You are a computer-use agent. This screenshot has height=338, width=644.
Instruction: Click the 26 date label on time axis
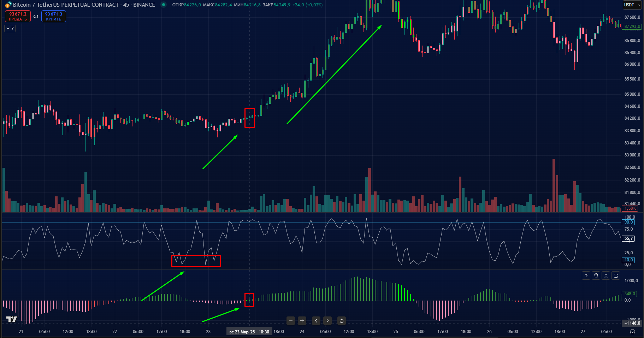coord(489,332)
